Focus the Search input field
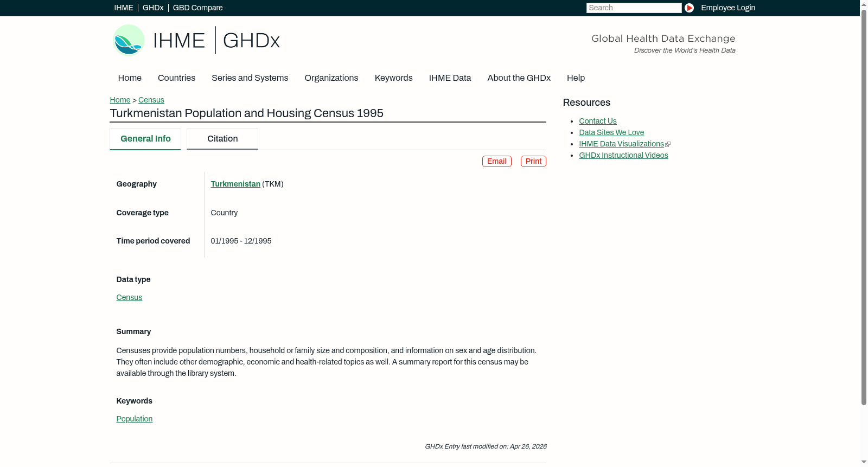This screenshot has width=868, height=467. [x=634, y=8]
